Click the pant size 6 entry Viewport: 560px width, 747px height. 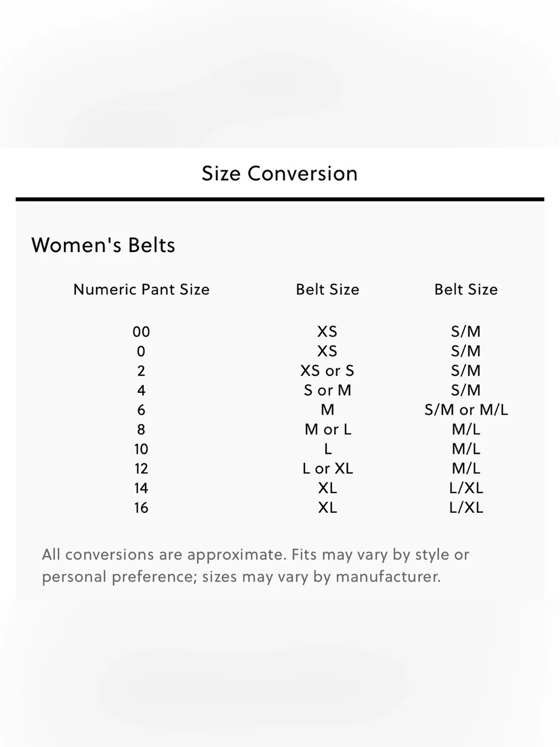(141, 410)
